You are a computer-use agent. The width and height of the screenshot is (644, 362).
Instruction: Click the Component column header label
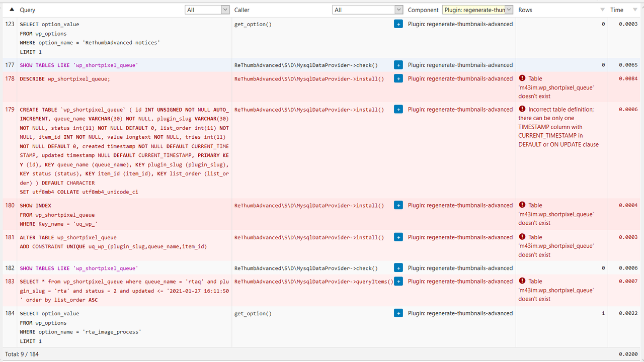coord(423,10)
